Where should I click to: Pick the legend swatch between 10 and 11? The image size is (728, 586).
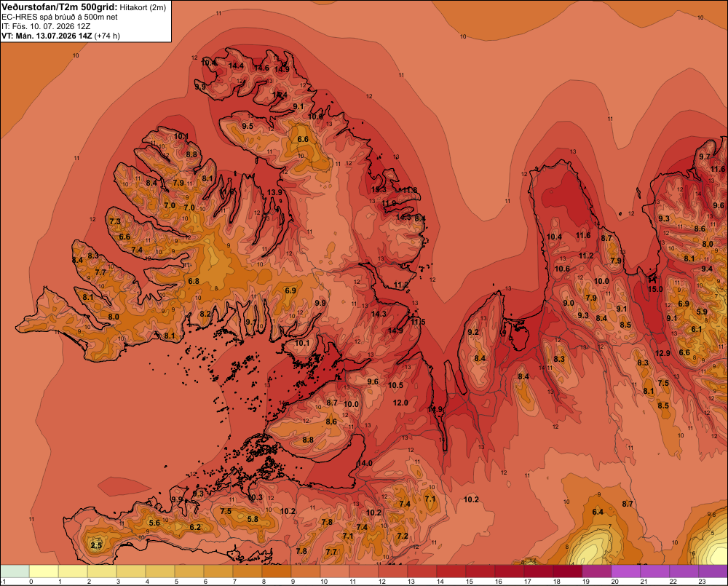tap(335, 571)
